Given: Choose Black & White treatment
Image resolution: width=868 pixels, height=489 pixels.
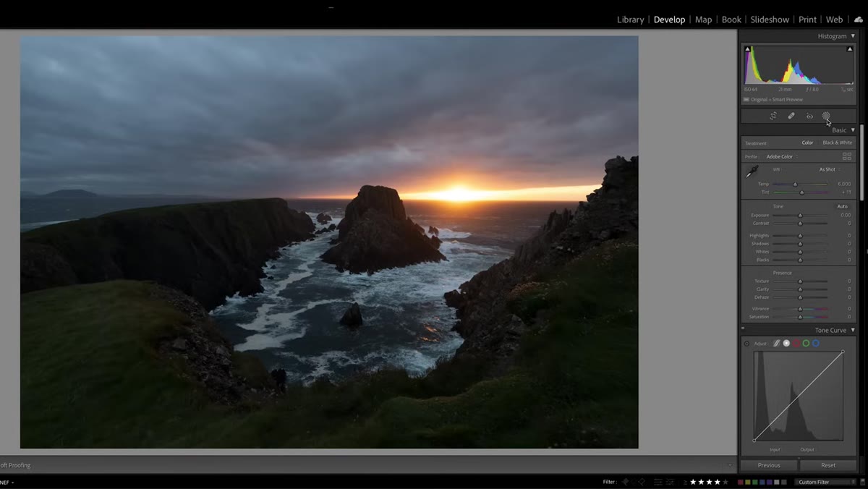Looking at the screenshot, I should [x=837, y=143].
